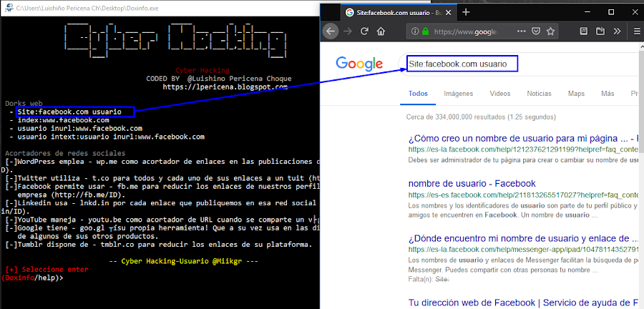Bookmark this page with the star icon
Image resolution: width=644 pixels, height=309 pixels.
click(x=550, y=31)
